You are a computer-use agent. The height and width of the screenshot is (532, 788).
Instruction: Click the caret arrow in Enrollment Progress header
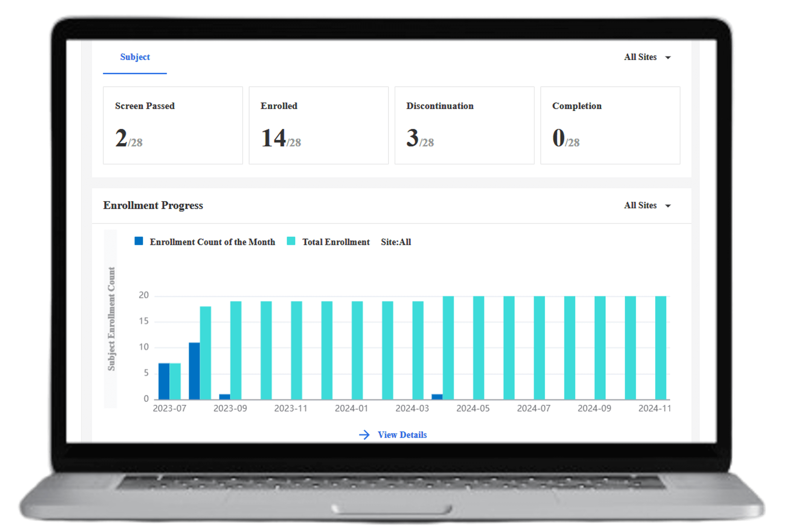[x=668, y=206]
